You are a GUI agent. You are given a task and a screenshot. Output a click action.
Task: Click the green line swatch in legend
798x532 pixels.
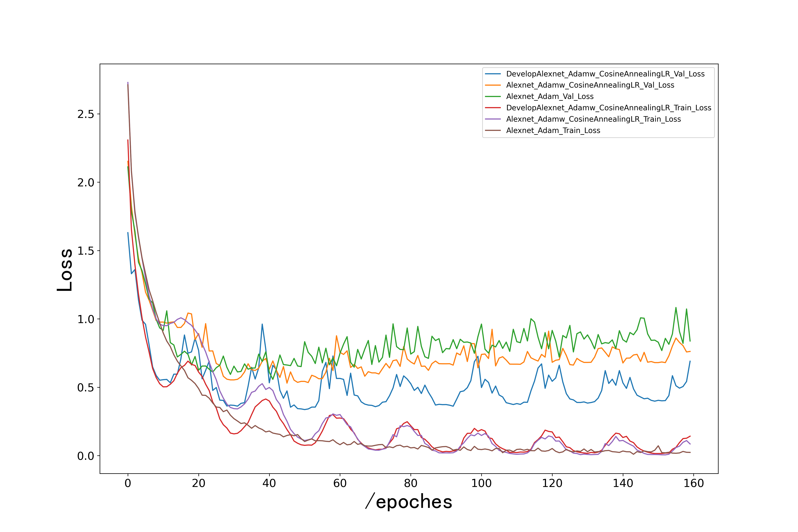pos(493,96)
